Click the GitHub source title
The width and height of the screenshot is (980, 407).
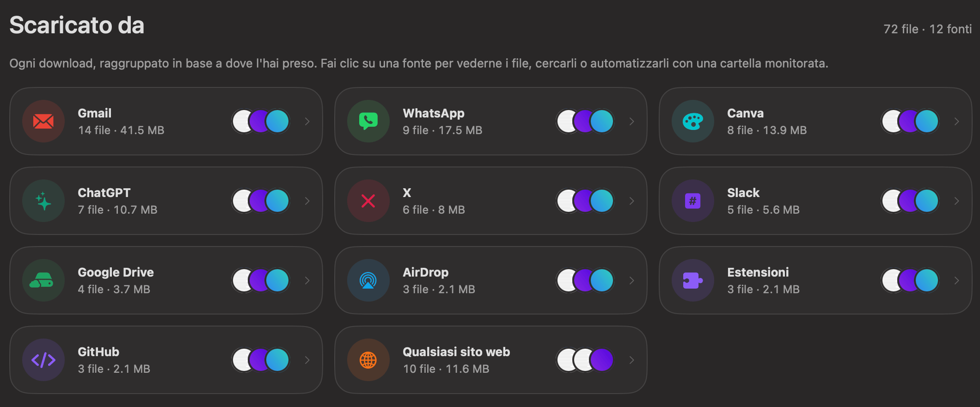point(98,352)
